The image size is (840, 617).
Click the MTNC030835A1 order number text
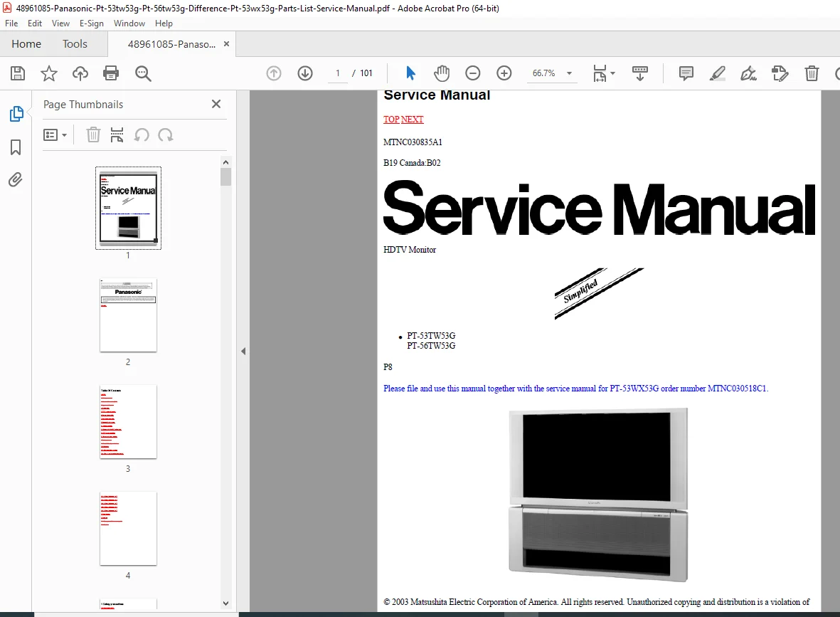413,142
